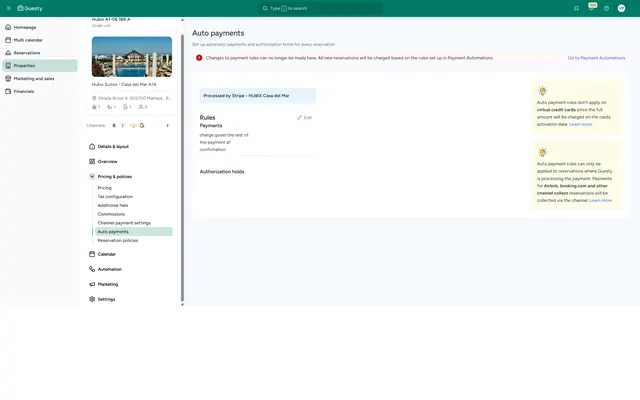Open the chat icon with green badge
The height and width of the screenshot is (400, 640).
click(591, 7)
